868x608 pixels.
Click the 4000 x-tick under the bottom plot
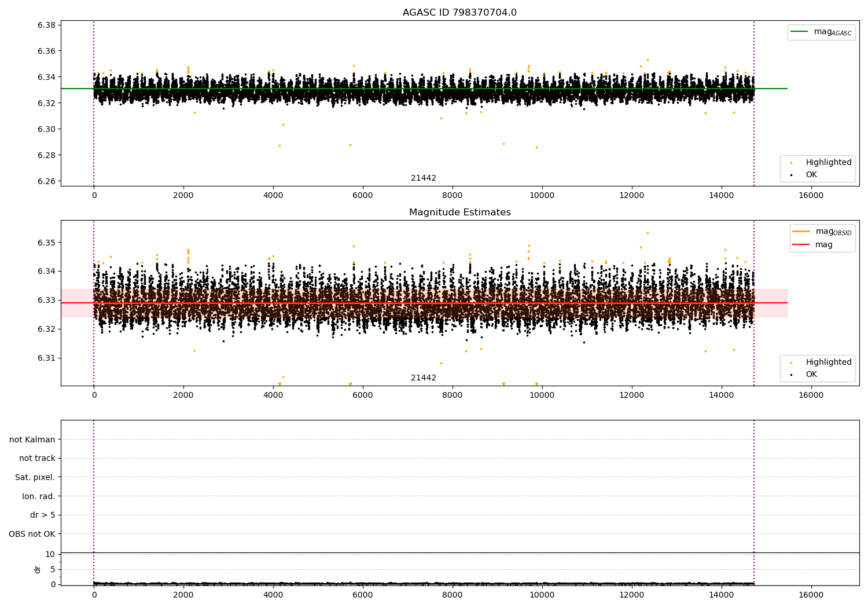pos(273,595)
